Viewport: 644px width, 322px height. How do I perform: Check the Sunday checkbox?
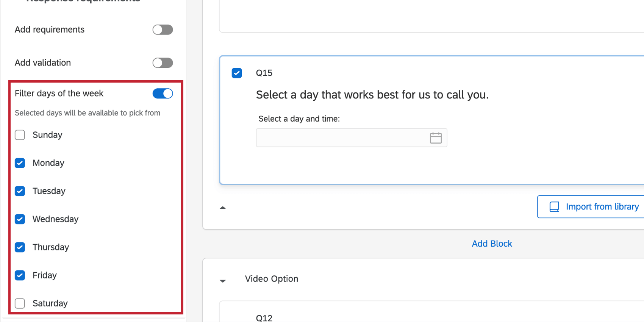pos(20,135)
